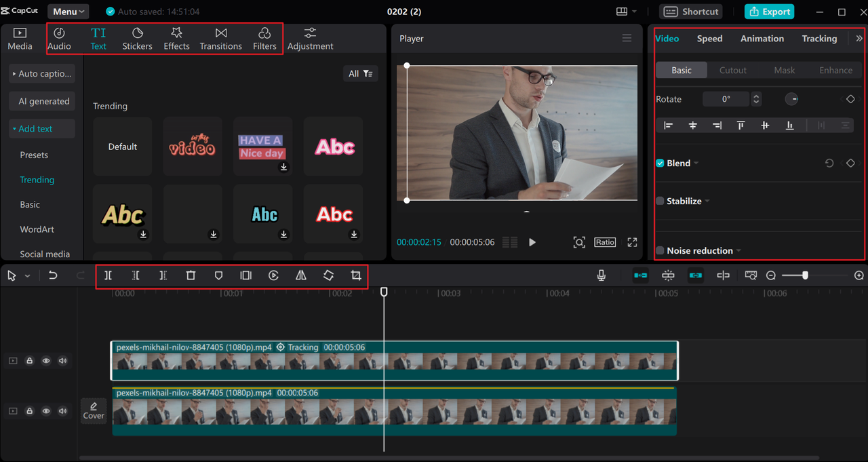This screenshot has width=868, height=462.
Task: Open the selection tool dropdown arrow
Action: (x=28, y=276)
